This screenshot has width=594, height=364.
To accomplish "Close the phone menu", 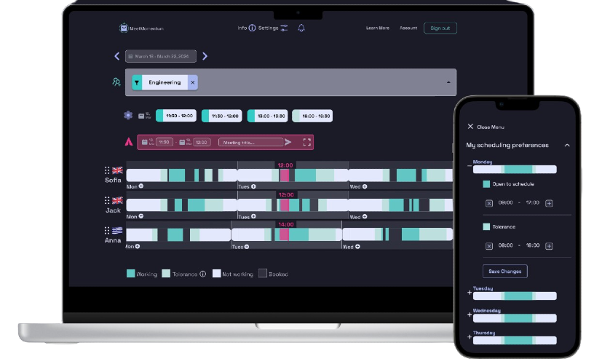I will pos(470,127).
